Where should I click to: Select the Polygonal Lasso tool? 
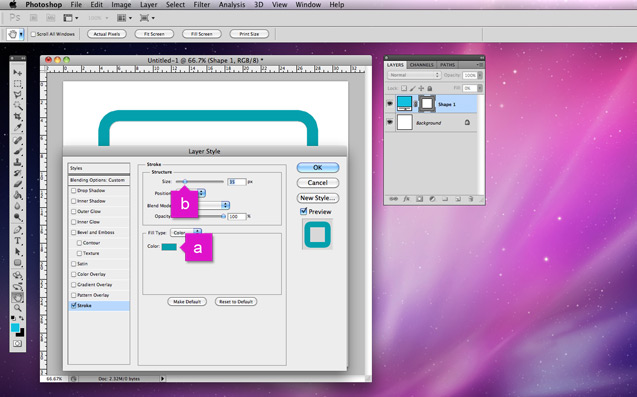(17, 95)
